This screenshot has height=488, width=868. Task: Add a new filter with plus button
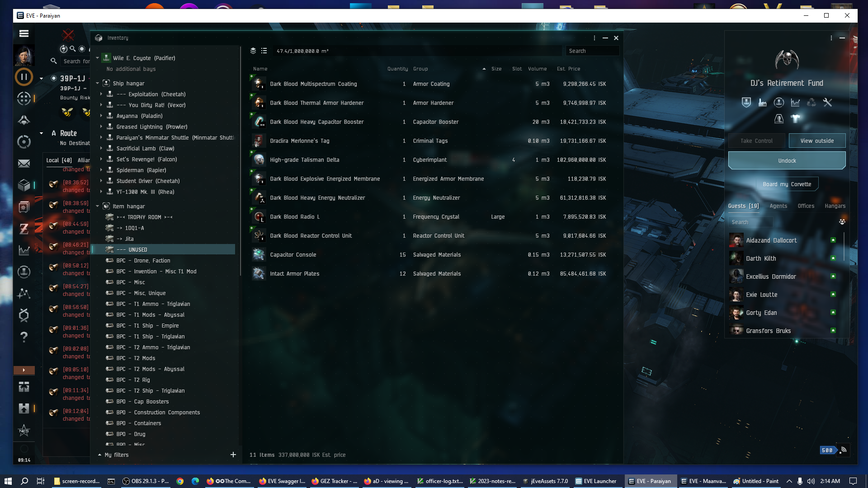233,455
